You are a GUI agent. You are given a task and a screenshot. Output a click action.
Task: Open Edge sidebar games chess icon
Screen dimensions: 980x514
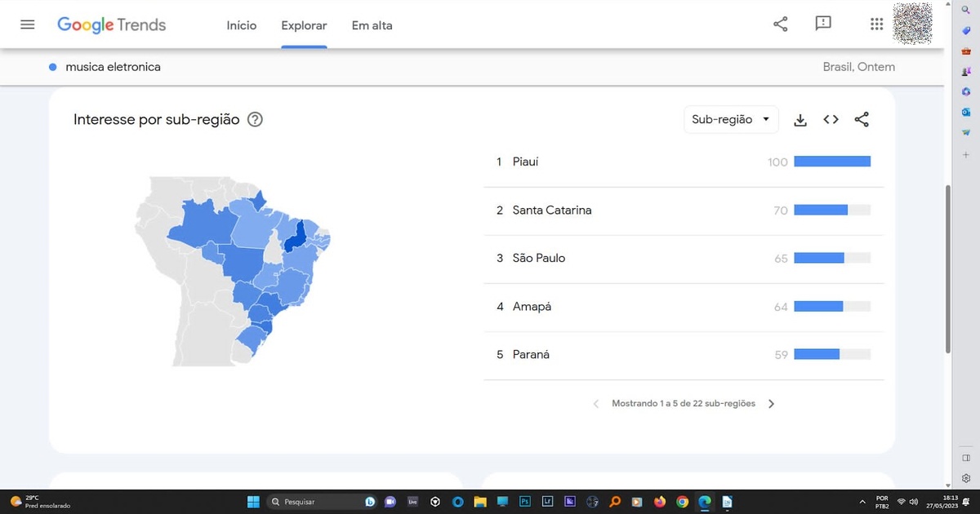coord(966,71)
